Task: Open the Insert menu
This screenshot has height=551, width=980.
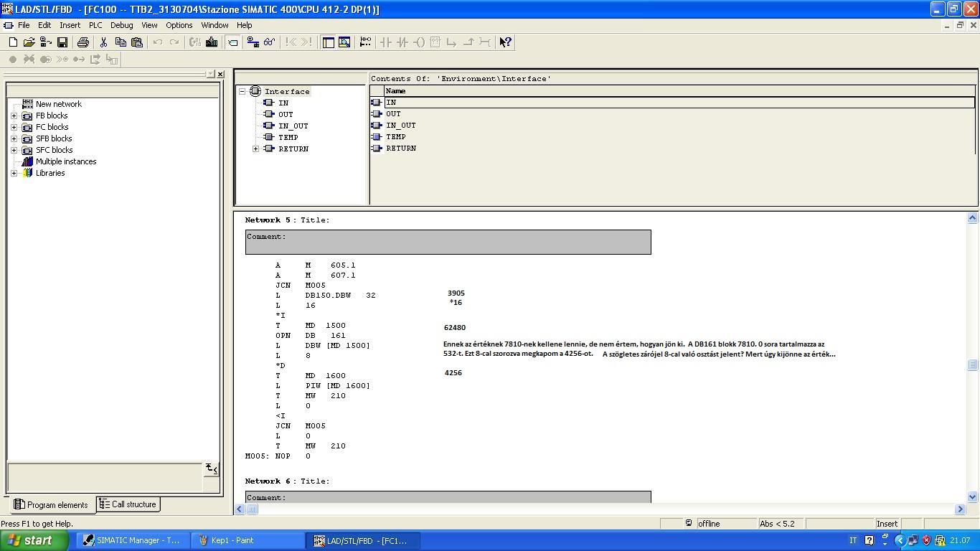Action: click(x=70, y=25)
